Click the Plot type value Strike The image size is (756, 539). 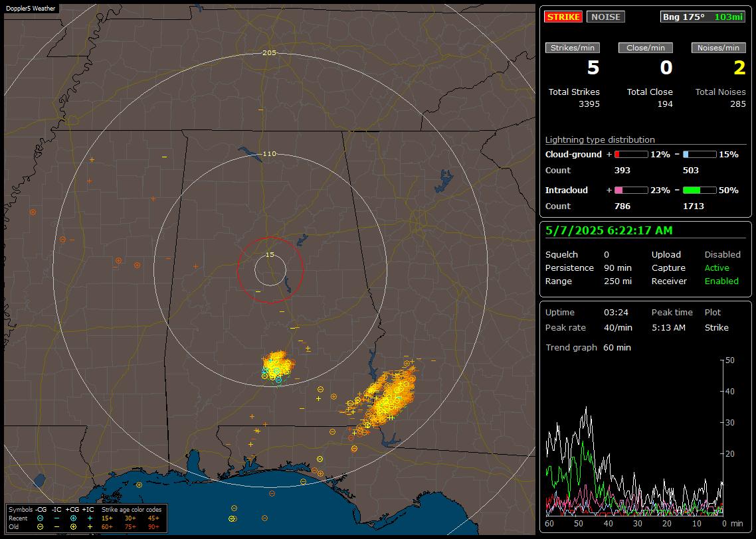[x=716, y=327]
